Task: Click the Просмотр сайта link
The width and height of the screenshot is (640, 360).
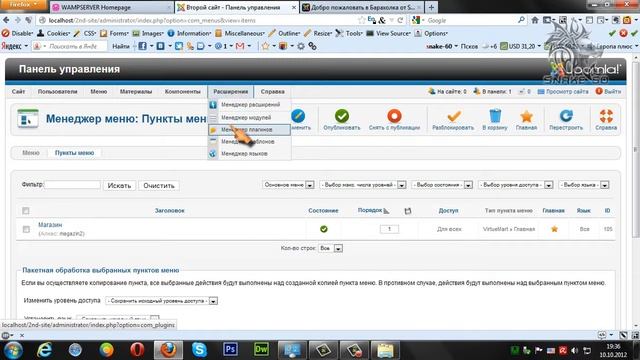Action: pyautogui.click(x=563, y=92)
